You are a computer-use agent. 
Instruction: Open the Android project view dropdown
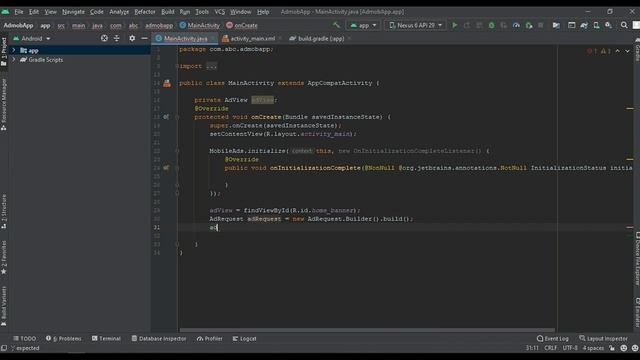[32, 38]
